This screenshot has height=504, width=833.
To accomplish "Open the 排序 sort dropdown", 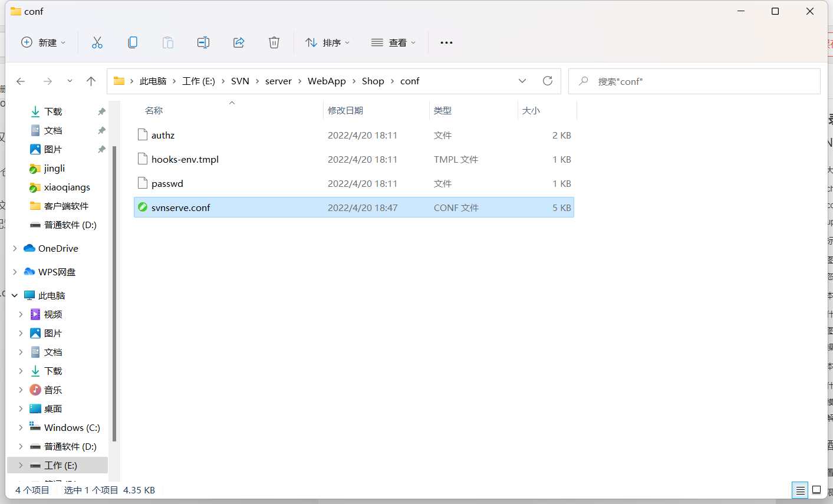I will [328, 42].
